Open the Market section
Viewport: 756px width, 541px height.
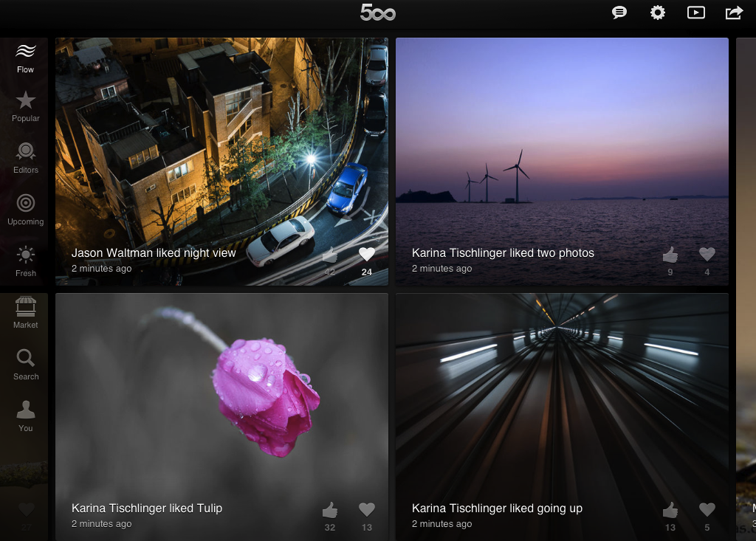click(x=26, y=313)
